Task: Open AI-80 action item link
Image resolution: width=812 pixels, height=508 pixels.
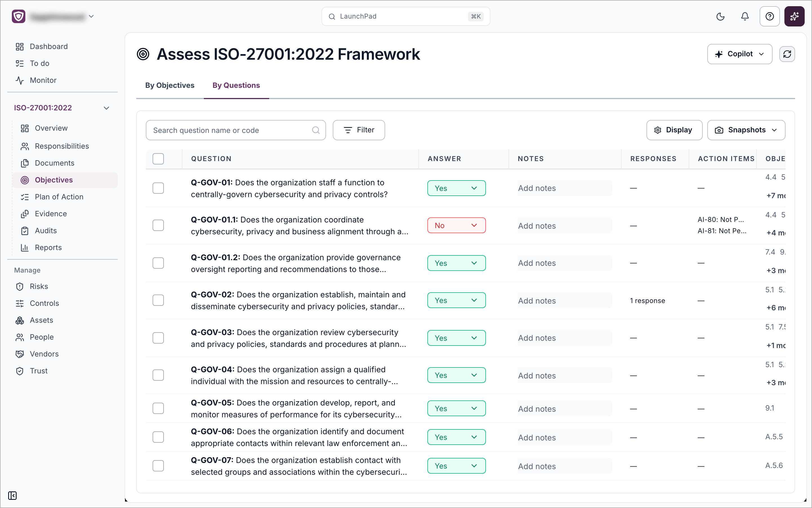Action: 720,219
